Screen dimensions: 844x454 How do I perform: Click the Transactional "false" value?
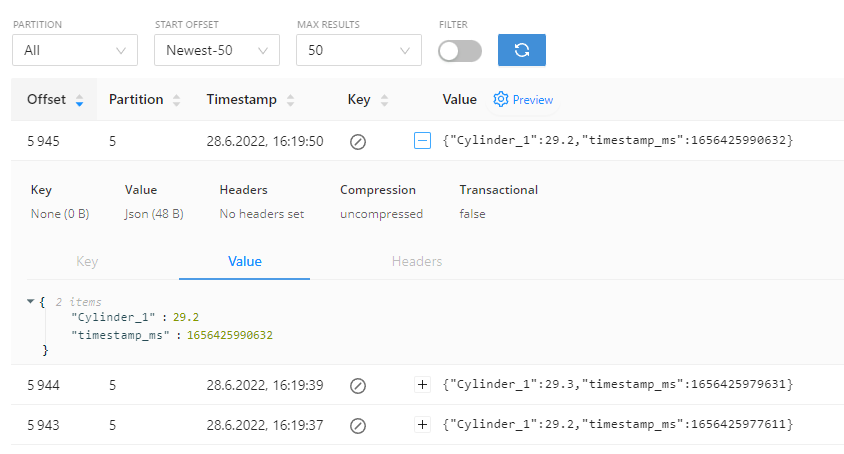coord(472,214)
